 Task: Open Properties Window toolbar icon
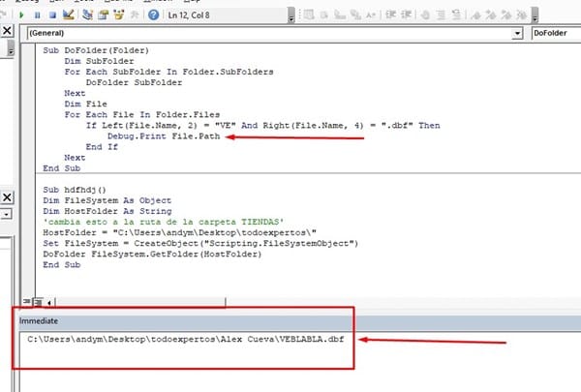coord(104,15)
